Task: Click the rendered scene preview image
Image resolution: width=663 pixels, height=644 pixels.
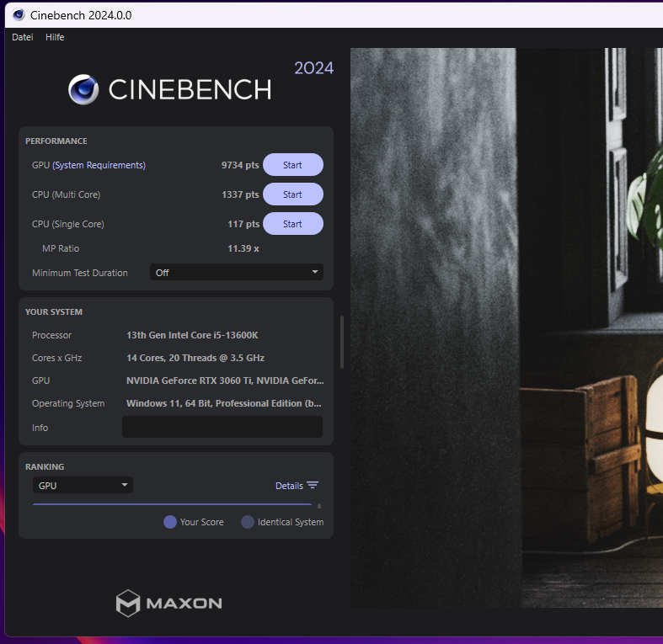Action: [x=506, y=327]
